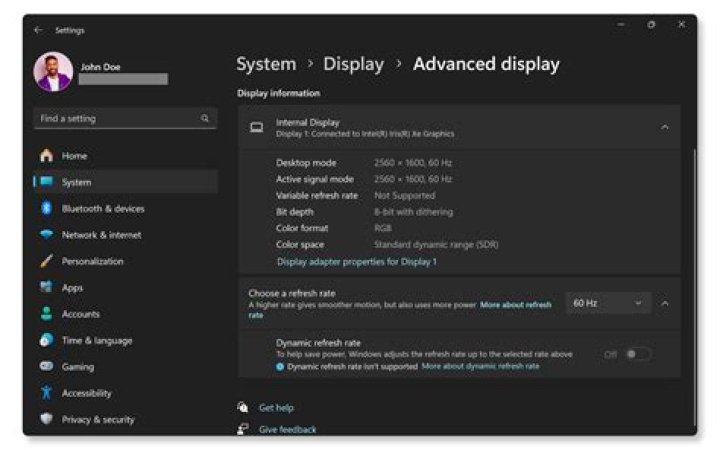720x450 pixels.
Task: Click the Bit depth 8-bit with dithering value
Action: [413, 212]
